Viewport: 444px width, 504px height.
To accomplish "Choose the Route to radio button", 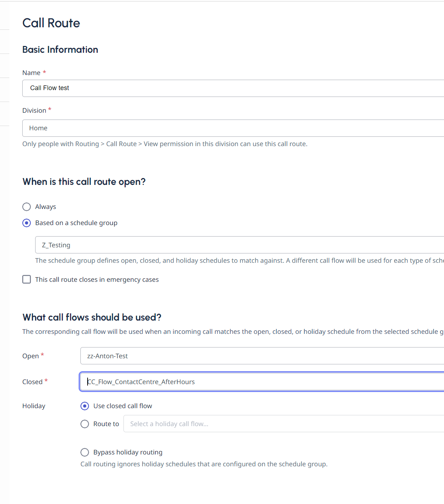I will coord(85,424).
